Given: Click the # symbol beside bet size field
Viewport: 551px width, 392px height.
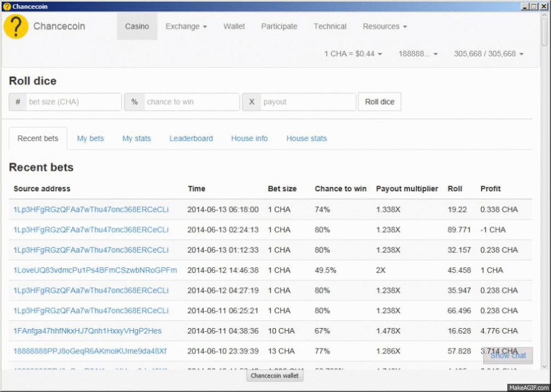Looking at the screenshot, I should [18, 102].
